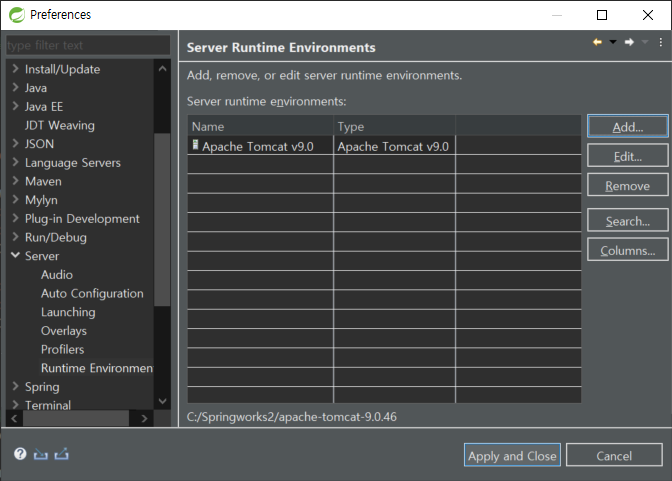Expand the Terminal tree node
This screenshot has height=481, width=672.
click(x=15, y=405)
